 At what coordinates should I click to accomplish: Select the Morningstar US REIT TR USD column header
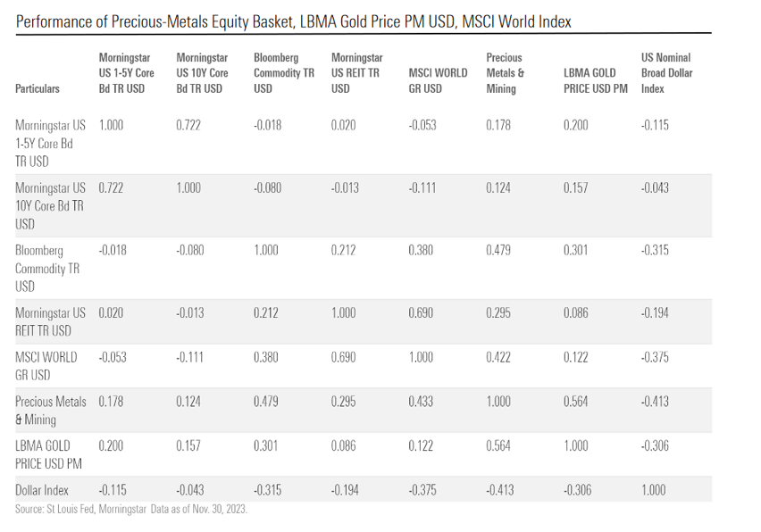356,73
